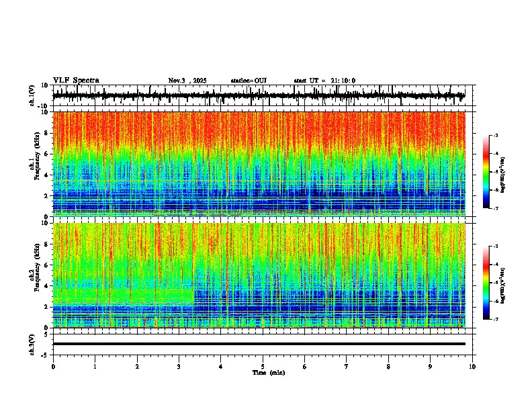The width and height of the screenshot is (532, 411).
Task: Click the "VLF Spectra" title text
Action: point(76,81)
